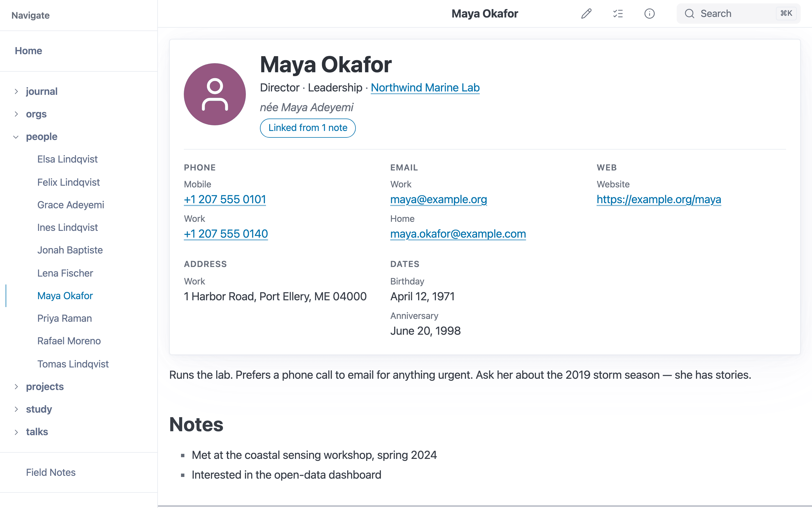Expand the orgs folder chevron
Screen dimensions: 812x508
tap(16, 114)
